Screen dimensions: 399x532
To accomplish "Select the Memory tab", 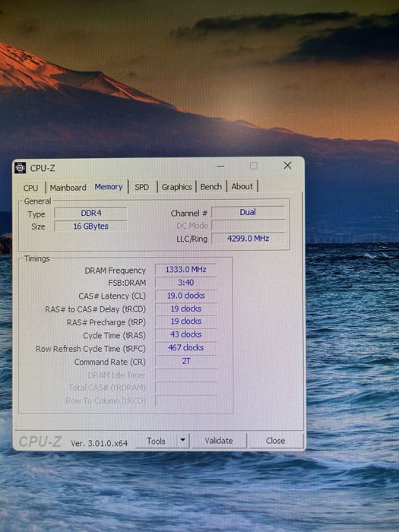I will tap(109, 187).
